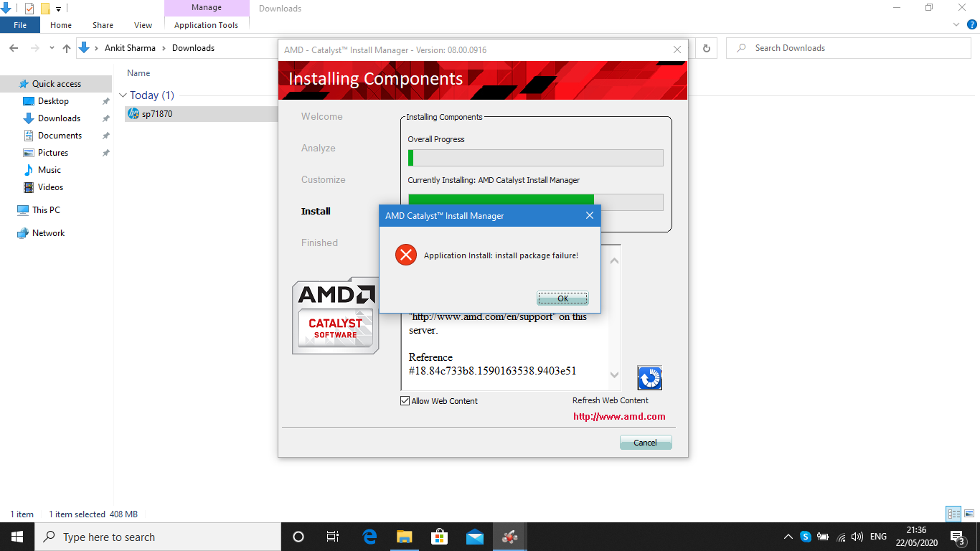The width and height of the screenshot is (980, 551).
Task: Close the Catalyst Install Manager window
Action: pos(677,50)
